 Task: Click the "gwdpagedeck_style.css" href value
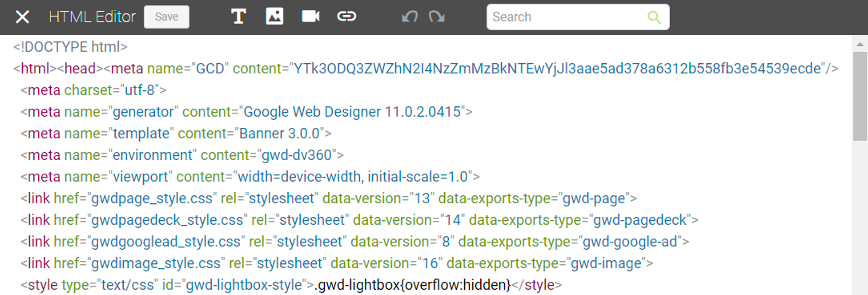pyautogui.click(x=167, y=220)
